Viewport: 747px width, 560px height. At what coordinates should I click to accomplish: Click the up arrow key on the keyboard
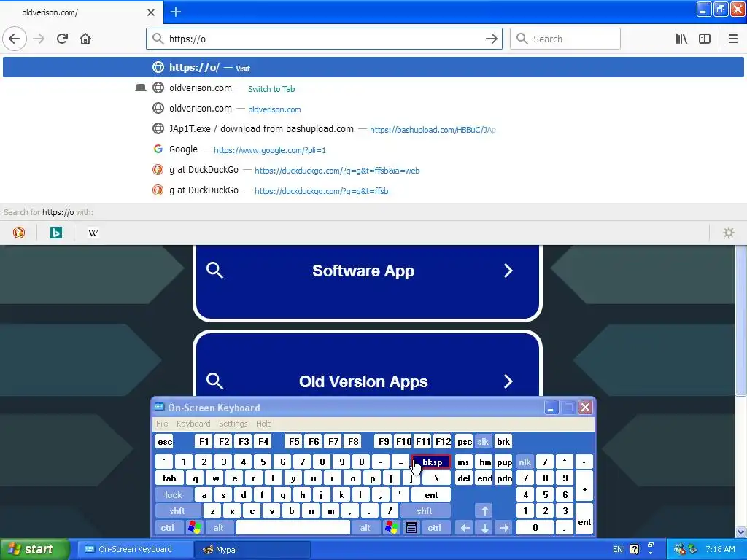pos(484,511)
